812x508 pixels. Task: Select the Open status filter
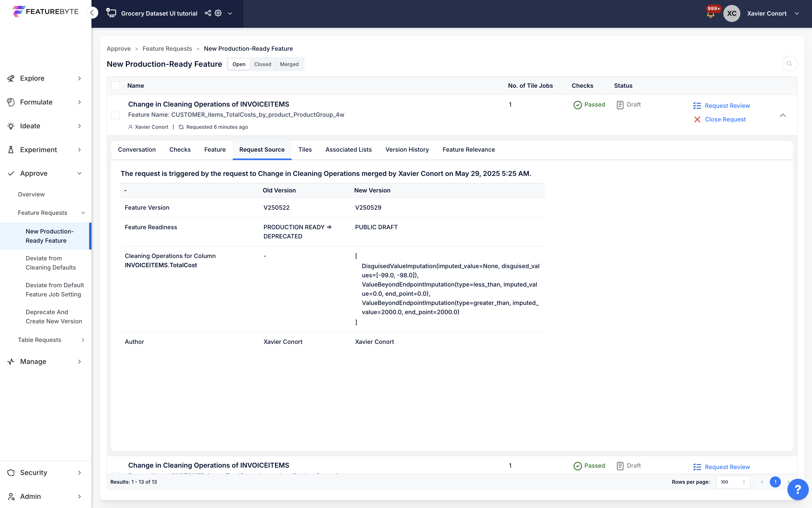pyautogui.click(x=239, y=64)
